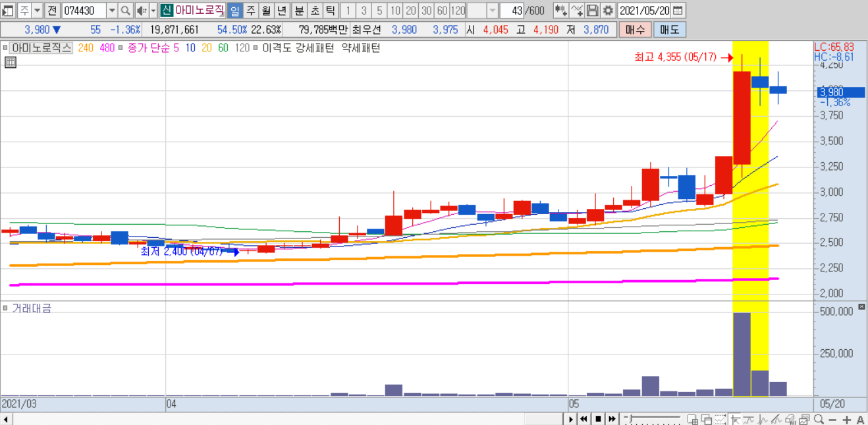Viewport: 868px width, 425px height.
Task: Click the add candlestick indicator icon
Action: (560, 11)
